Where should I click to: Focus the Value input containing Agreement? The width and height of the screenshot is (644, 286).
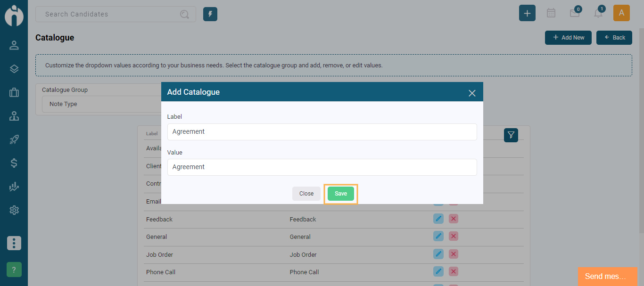(322, 167)
